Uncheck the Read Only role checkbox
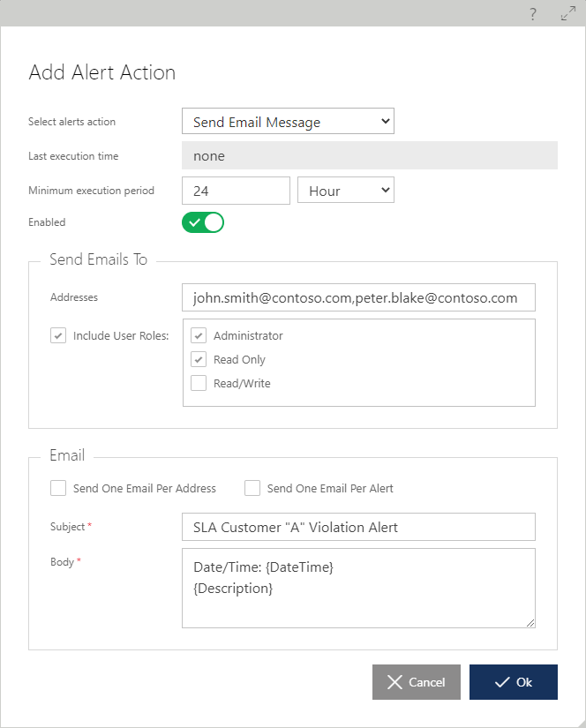Screen dimensions: 586x728 pyautogui.click(x=199, y=359)
